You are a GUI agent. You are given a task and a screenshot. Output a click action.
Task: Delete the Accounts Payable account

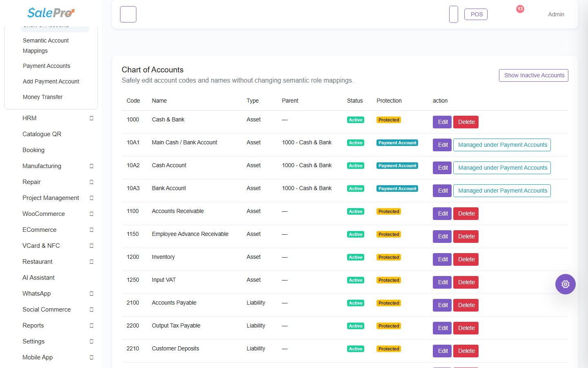(466, 305)
